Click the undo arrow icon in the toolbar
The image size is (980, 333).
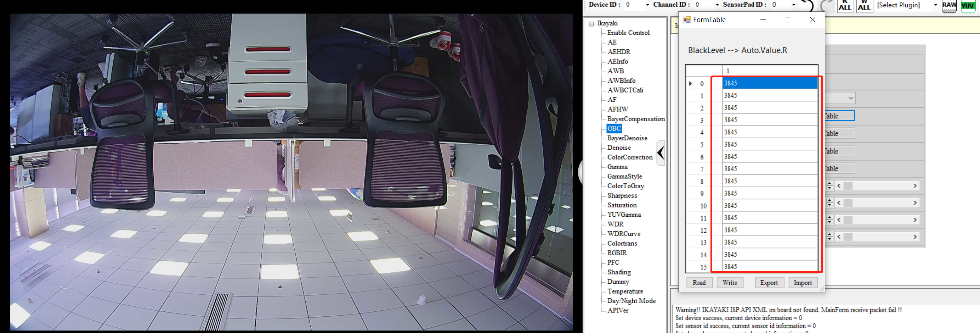tap(807, 5)
